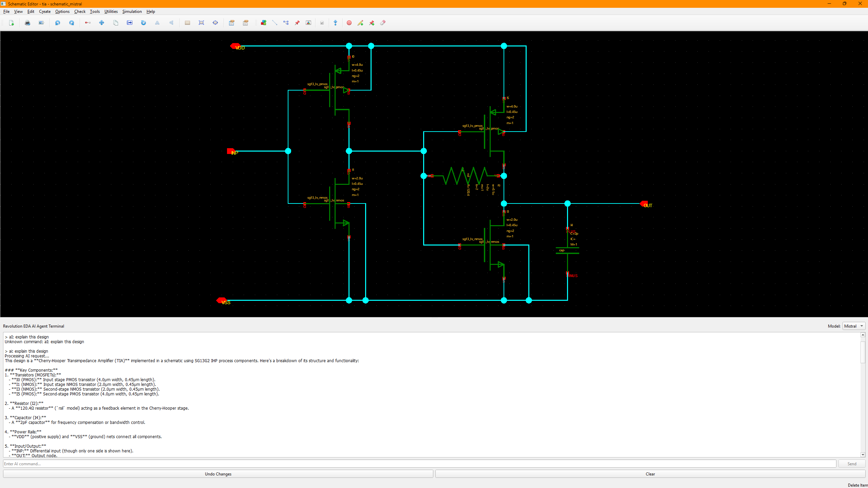This screenshot has width=868, height=488.
Task: Click the net connection nodes icon
Action: (x=286, y=23)
